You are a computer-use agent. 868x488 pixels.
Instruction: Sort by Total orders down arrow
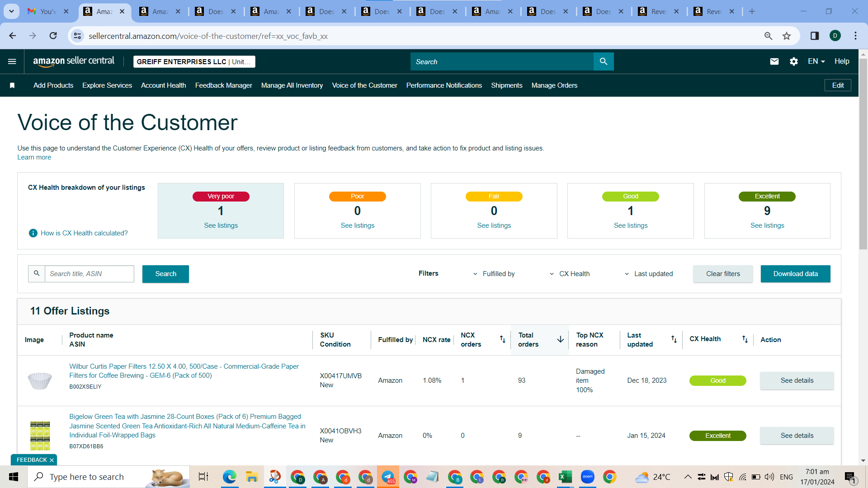pos(560,339)
